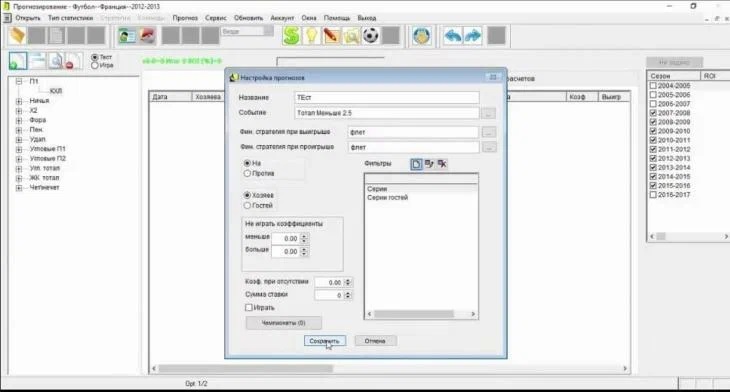Uncheck the 2012-2013 season checkbox

[x=653, y=158]
